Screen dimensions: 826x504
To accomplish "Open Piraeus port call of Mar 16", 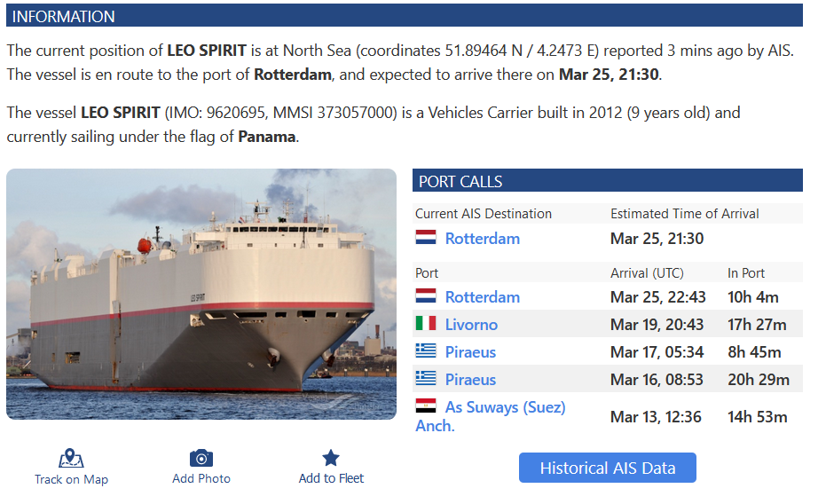I will (x=470, y=379).
